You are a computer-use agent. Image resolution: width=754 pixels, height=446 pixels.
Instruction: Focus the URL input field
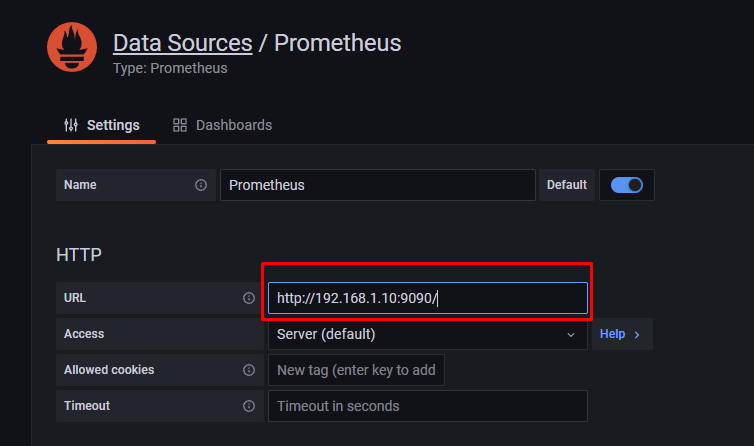427,298
